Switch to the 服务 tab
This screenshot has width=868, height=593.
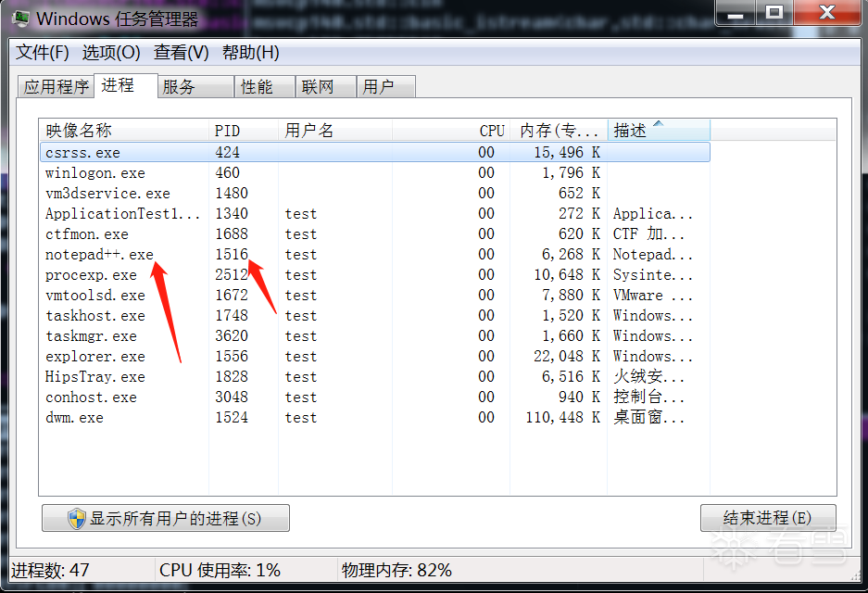tap(196, 87)
